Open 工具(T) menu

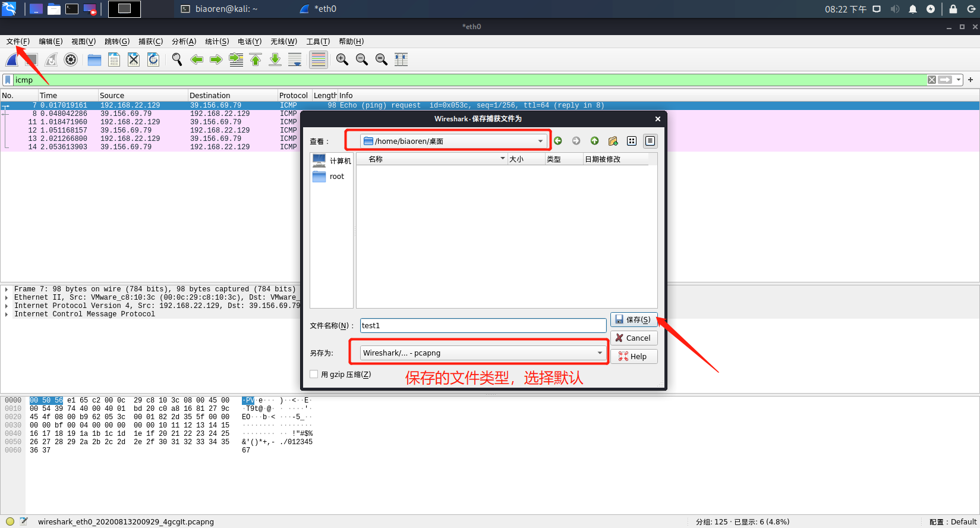point(318,42)
